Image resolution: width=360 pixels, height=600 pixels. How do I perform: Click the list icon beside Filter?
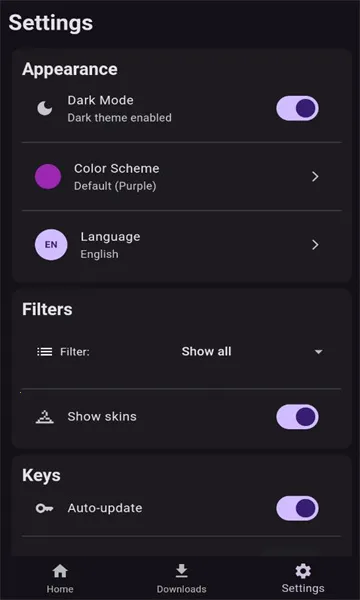[45, 352]
